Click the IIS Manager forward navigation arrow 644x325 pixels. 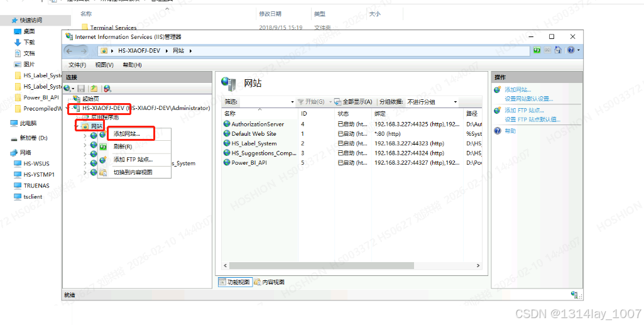(84, 50)
